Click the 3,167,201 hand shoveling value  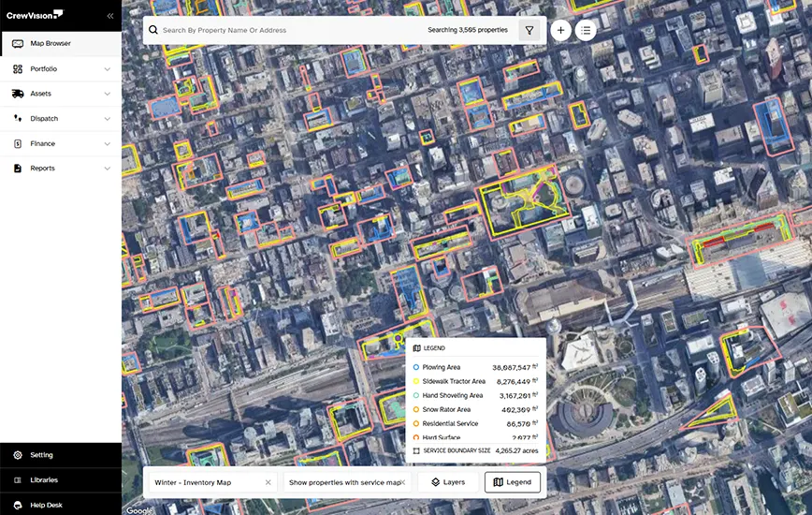click(x=515, y=396)
